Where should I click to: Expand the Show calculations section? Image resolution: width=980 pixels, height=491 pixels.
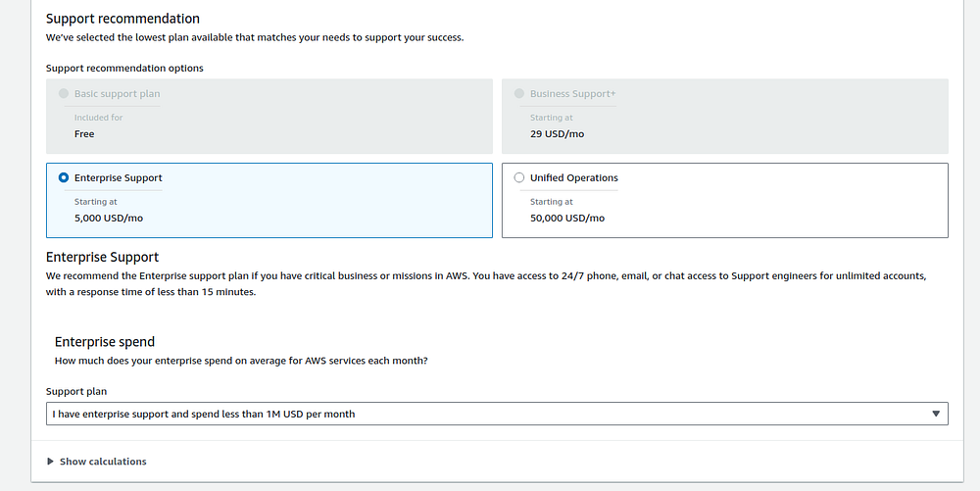[97, 462]
